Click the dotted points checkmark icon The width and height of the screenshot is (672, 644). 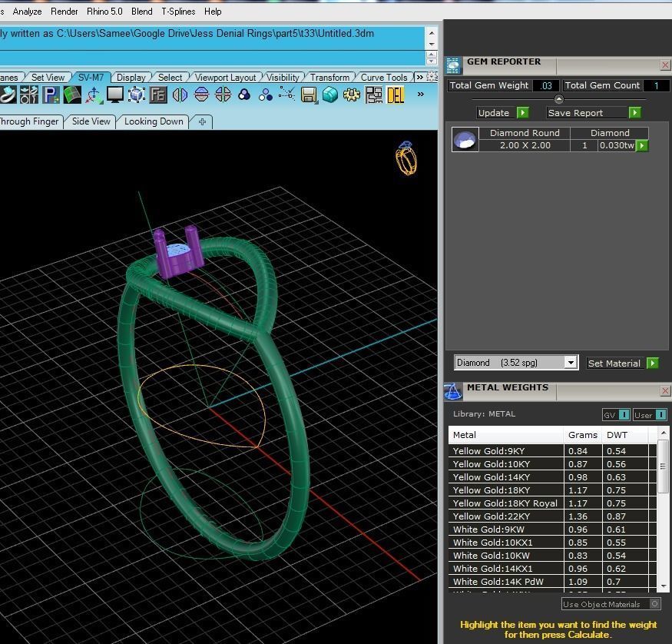coord(286,94)
